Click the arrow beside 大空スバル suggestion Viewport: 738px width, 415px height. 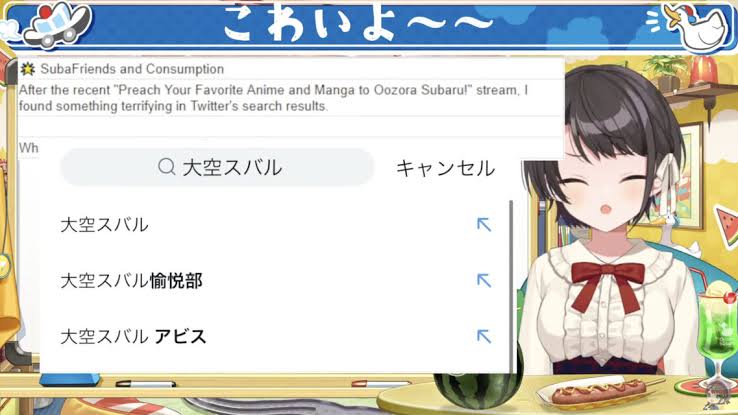coord(484,224)
